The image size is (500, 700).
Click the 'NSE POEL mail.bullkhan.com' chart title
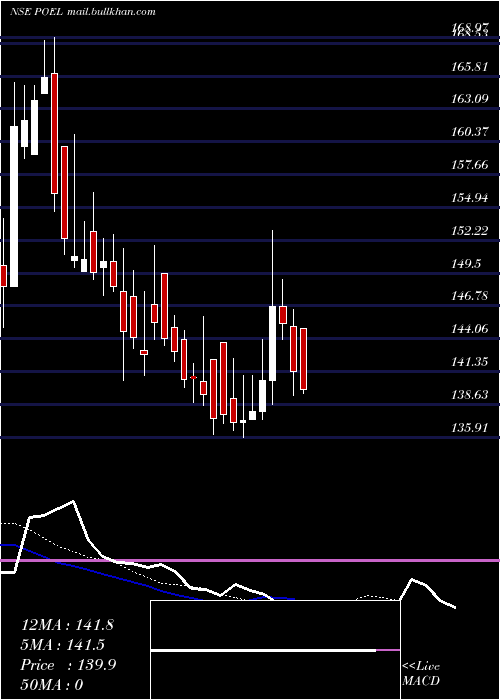pyautogui.click(x=83, y=12)
